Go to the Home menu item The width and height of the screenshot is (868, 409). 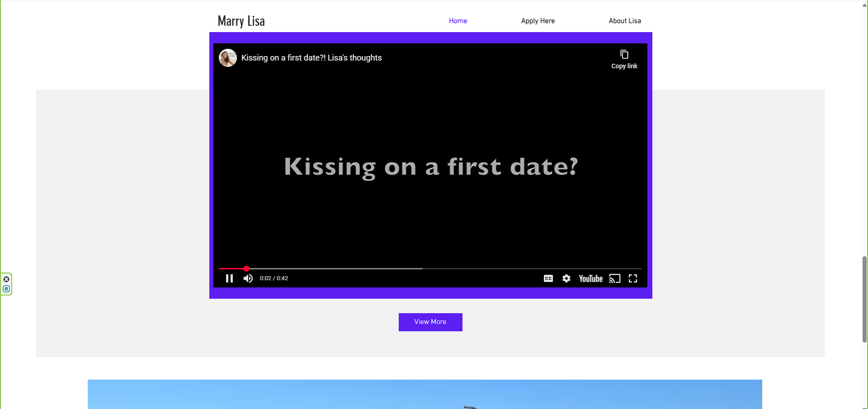click(458, 21)
